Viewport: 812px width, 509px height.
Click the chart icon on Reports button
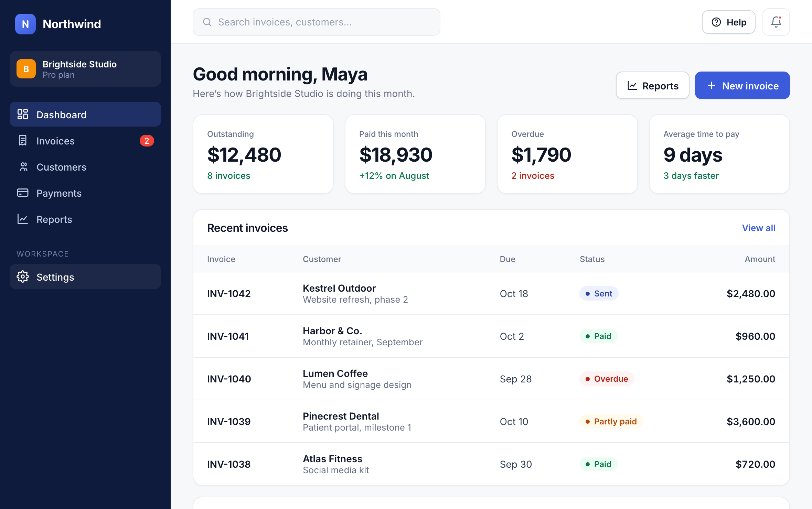tap(632, 86)
